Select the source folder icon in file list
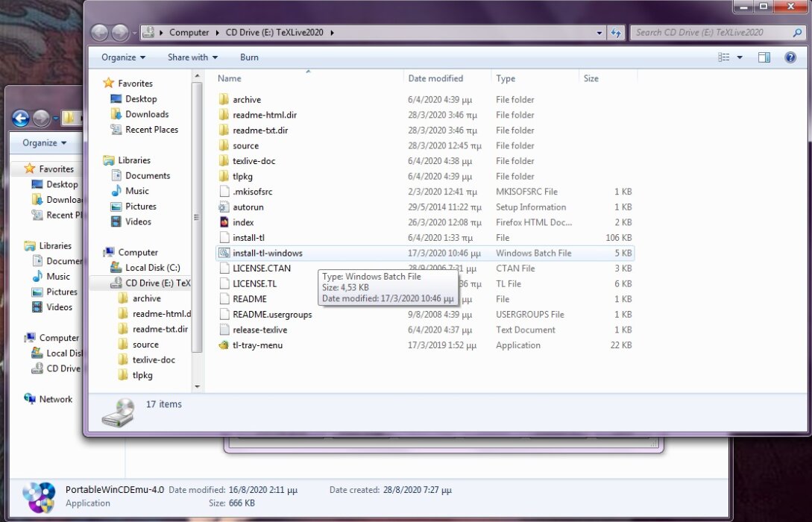Viewport: 812px width, 522px height. 224,145
